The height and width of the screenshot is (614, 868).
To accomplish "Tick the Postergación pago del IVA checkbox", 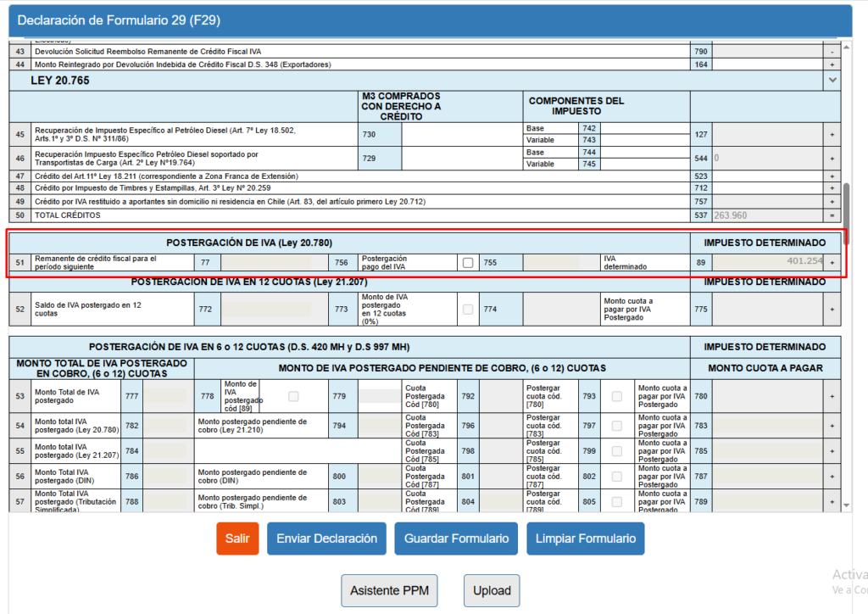I will 468,262.
